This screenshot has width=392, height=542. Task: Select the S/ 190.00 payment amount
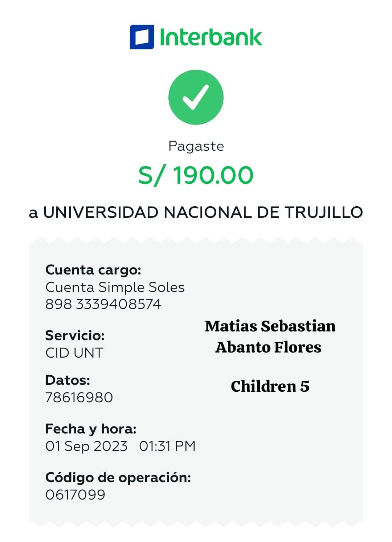(196, 175)
